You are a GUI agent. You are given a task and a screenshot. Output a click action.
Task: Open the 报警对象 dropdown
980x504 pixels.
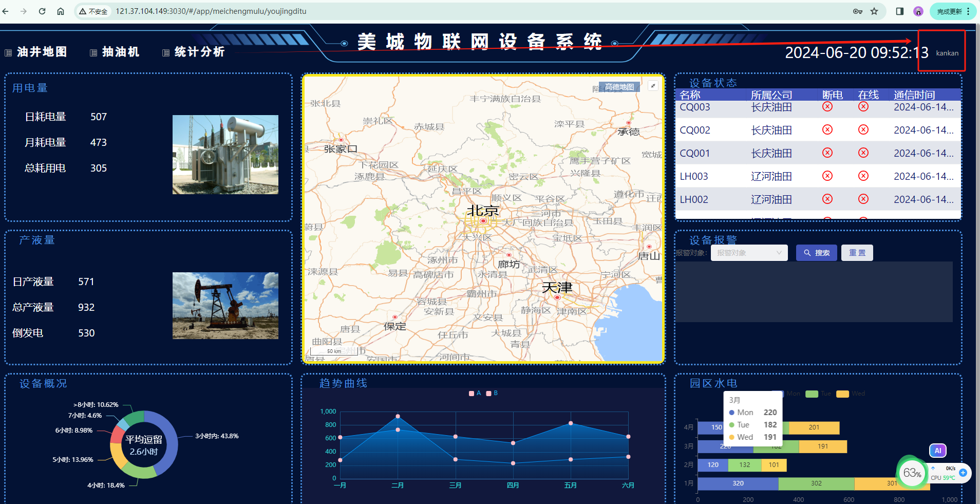tap(749, 253)
